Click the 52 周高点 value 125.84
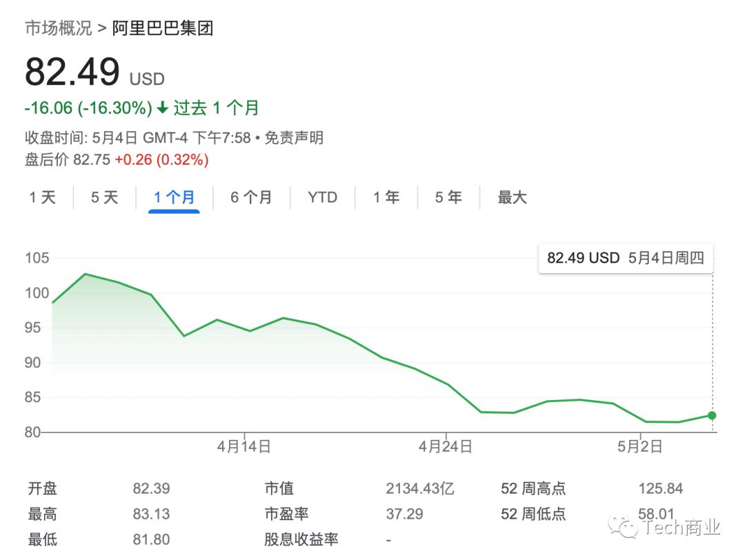The image size is (745, 560). click(x=660, y=488)
